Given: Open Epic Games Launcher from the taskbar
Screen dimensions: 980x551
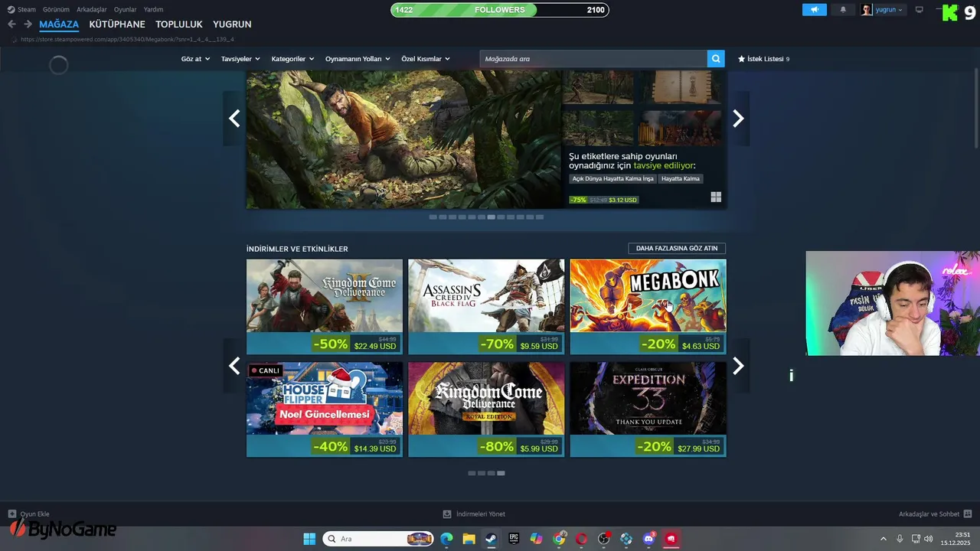Looking at the screenshot, I should pyautogui.click(x=514, y=539).
